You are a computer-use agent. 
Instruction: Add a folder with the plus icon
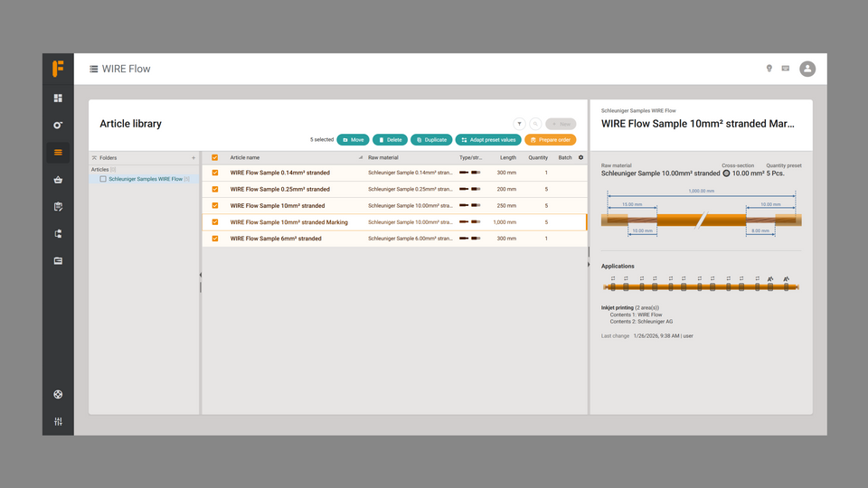tap(193, 157)
